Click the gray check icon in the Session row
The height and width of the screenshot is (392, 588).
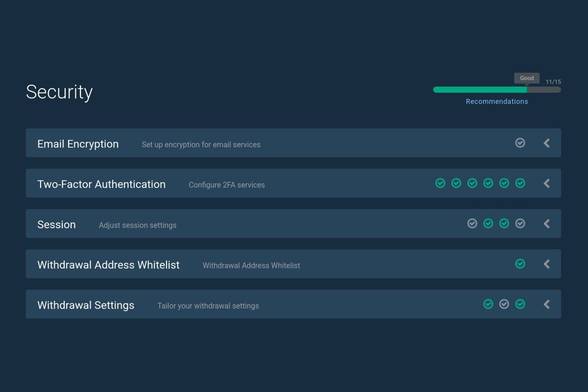pyautogui.click(x=472, y=223)
